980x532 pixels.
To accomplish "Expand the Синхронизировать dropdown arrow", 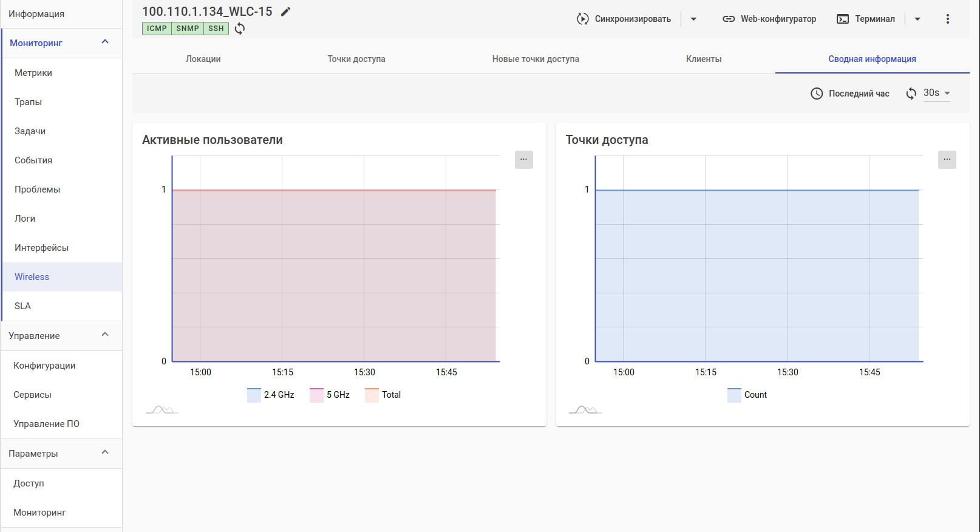I will (x=693, y=19).
